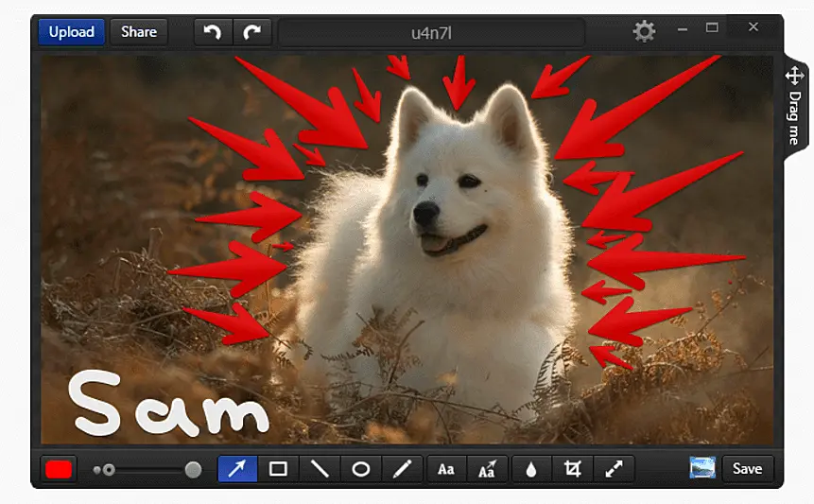This screenshot has height=504, width=814.
Task: Choose the straight Line tool
Action: tap(320, 469)
